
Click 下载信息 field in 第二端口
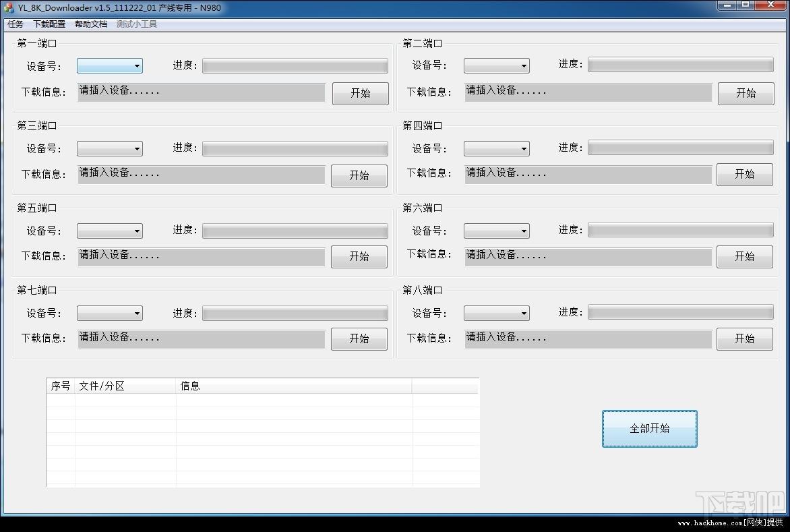pos(588,92)
